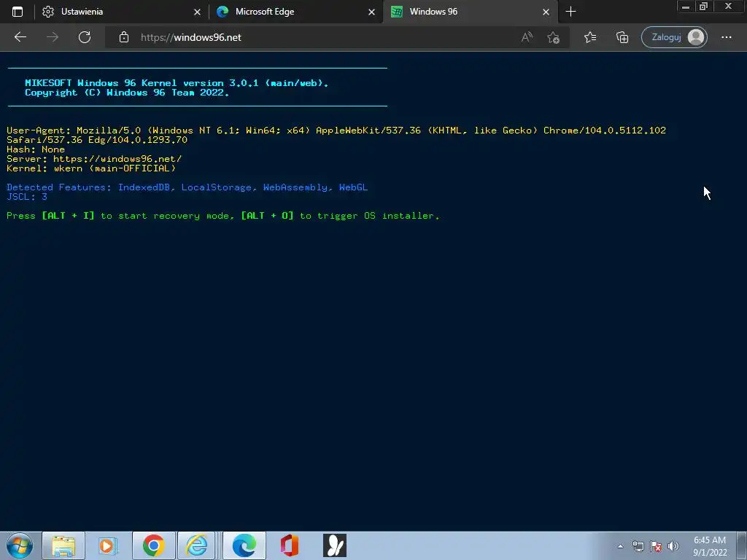The image size is (747, 560).
Task: Open Windows Media Player from taskbar
Action: pyautogui.click(x=108, y=545)
